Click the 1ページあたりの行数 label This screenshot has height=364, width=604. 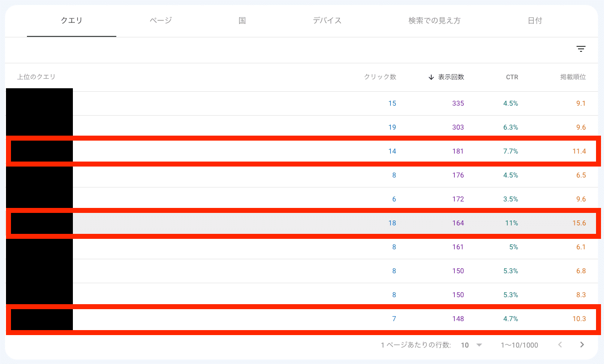click(x=416, y=345)
